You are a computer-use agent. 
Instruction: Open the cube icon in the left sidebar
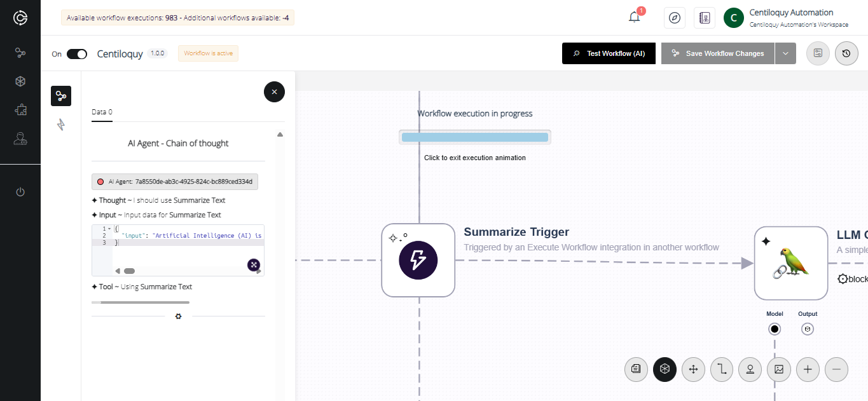tap(20, 81)
